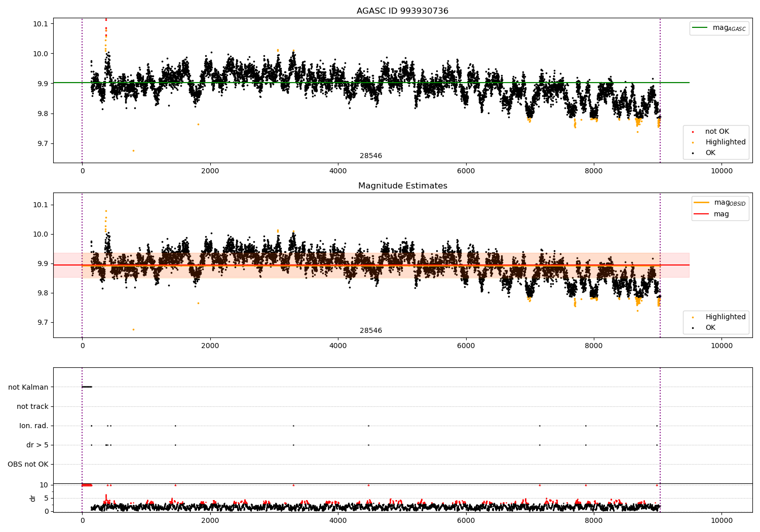Click the 'Ion. rad.' row label
The width and height of the screenshot is (760, 532).
pyautogui.click(x=34, y=426)
